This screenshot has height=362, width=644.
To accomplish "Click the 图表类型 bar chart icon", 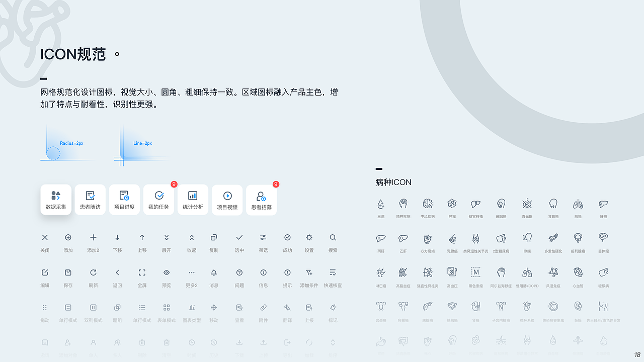I will [192, 307].
